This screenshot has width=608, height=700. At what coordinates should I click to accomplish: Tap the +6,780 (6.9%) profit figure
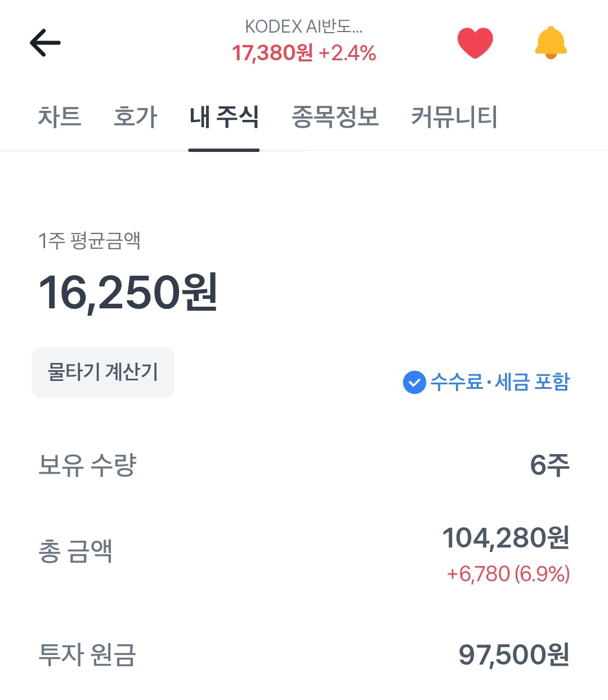point(508,574)
